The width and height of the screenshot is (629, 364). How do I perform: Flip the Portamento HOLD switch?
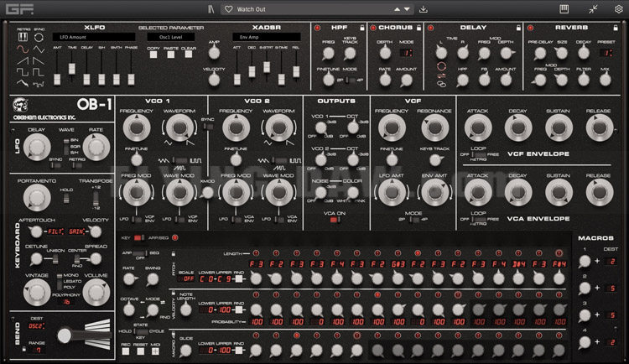tap(66, 198)
